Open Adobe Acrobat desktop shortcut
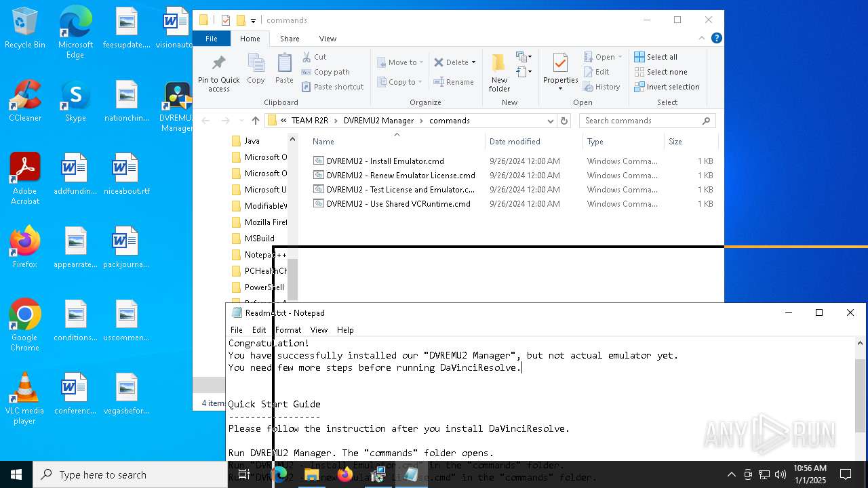 coord(25,179)
